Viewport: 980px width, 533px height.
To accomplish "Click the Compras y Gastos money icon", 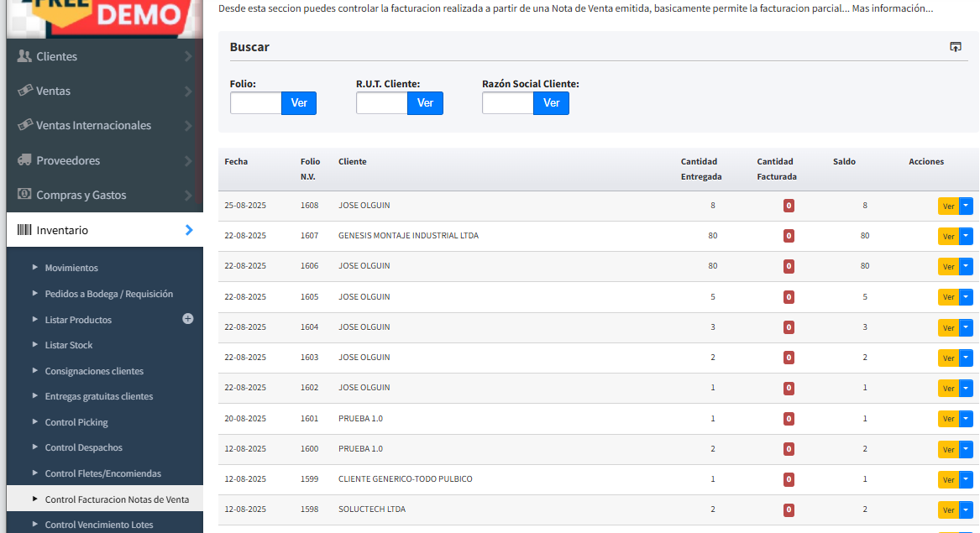I will point(24,195).
